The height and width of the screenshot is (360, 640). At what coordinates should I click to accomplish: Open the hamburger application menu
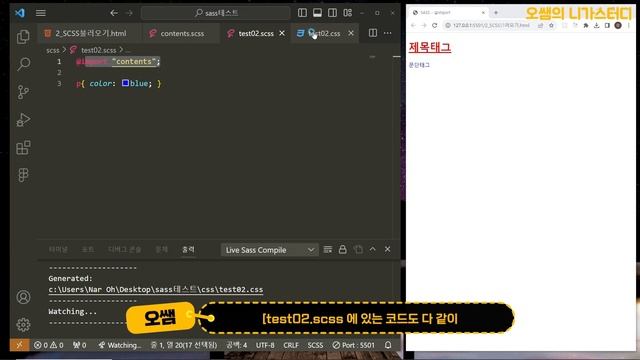pos(40,13)
